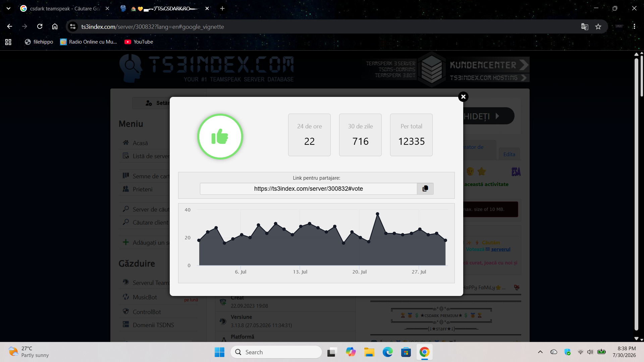Image resolution: width=644 pixels, height=362 pixels.
Task: Reload the current page
Action: coord(40,26)
